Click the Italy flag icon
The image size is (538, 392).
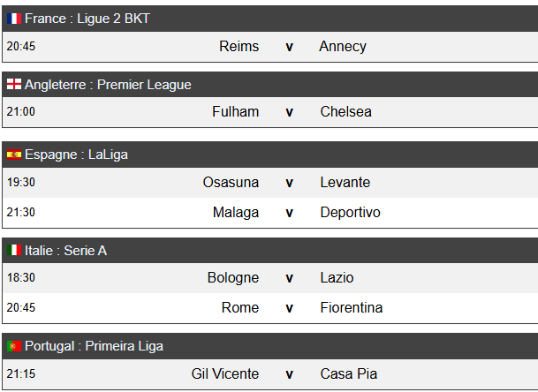coord(14,250)
